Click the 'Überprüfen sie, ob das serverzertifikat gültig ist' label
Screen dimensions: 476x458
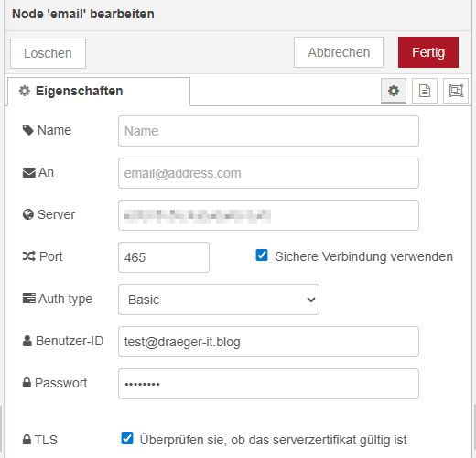click(273, 440)
